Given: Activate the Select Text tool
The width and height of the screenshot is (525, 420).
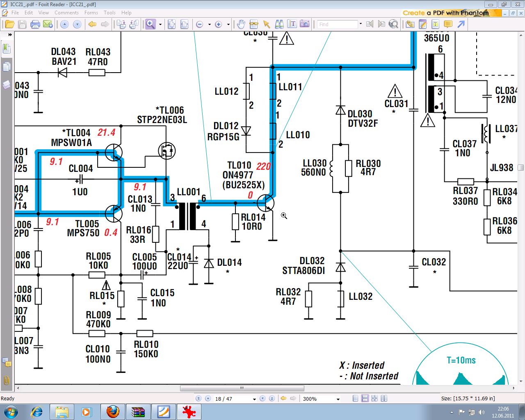Looking at the screenshot, I should tap(292, 24).
